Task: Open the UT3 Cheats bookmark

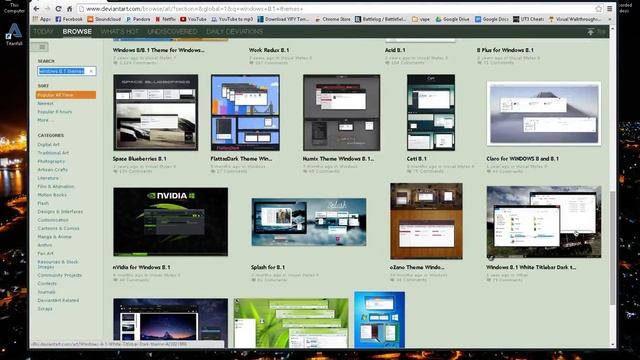Action: pos(528,19)
